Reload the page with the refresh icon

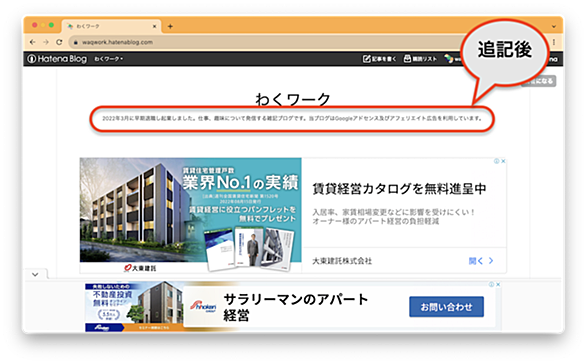point(59,42)
